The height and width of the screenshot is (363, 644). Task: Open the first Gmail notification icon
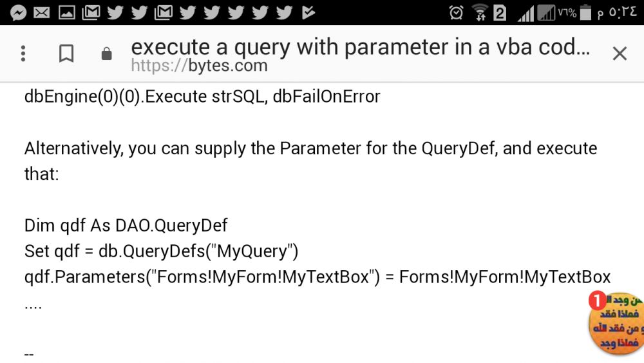pyautogui.click(x=91, y=13)
